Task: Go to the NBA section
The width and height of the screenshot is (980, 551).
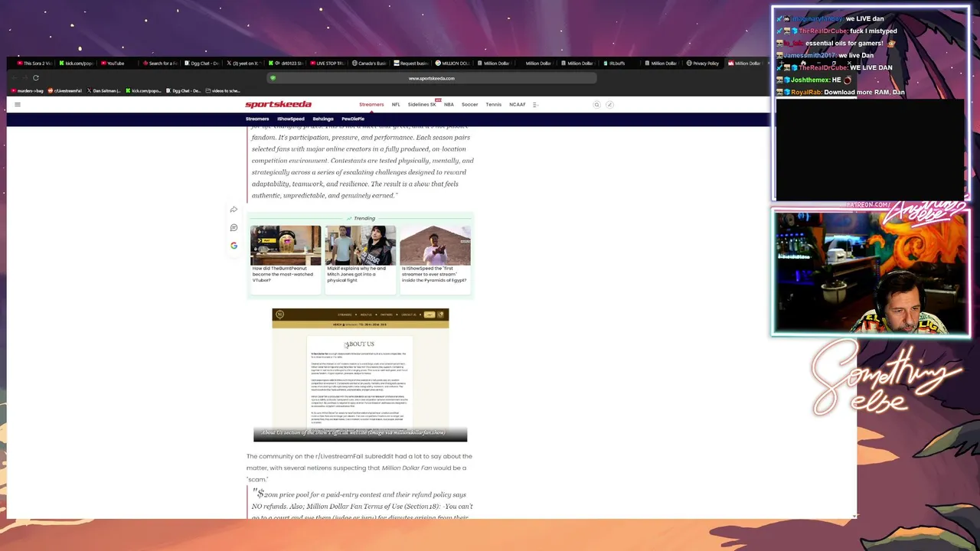Action: [449, 105]
